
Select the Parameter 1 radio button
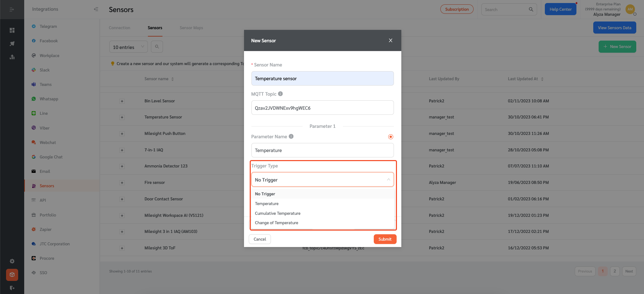391,137
